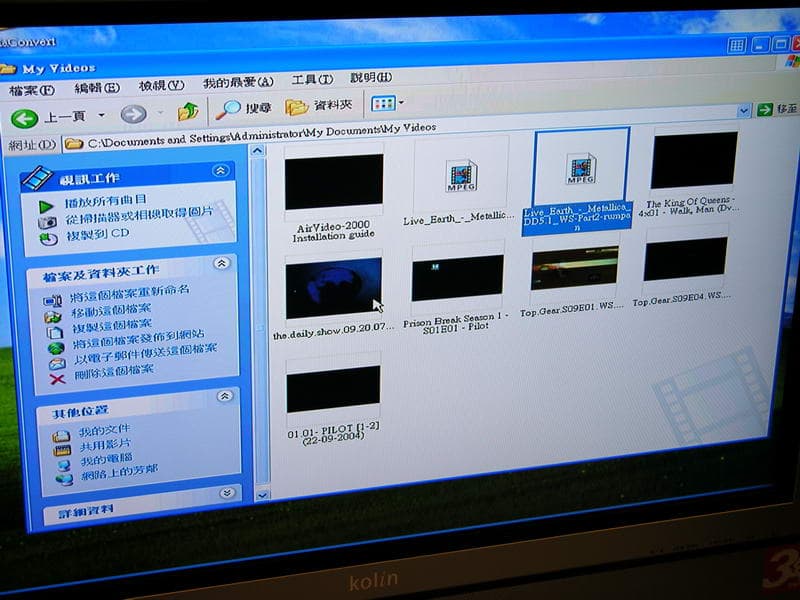The height and width of the screenshot is (600, 800).
Task: Click the red X delete file icon
Action: 58,379
